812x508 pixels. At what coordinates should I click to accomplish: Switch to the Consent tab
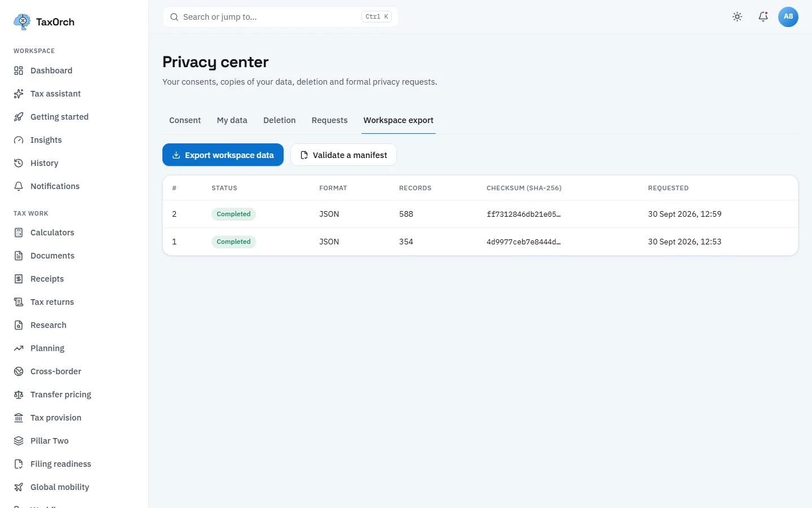tap(185, 120)
